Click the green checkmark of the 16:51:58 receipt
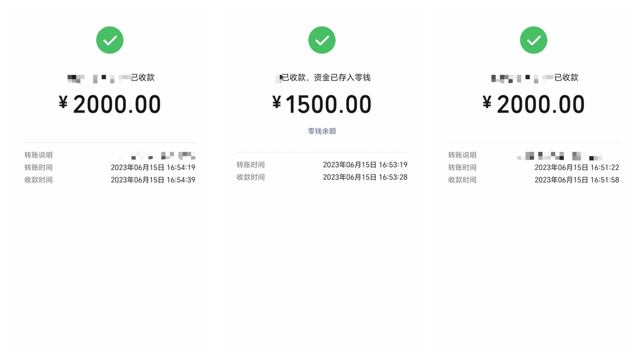The width and height of the screenshot is (644, 362). tap(534, 40)
